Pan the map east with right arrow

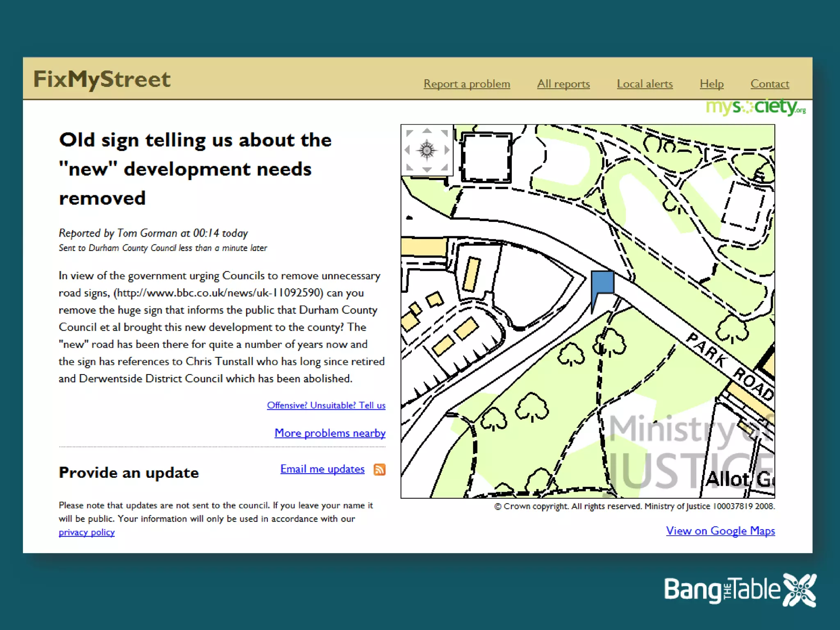pyautogui.click(x=447, y=150)
